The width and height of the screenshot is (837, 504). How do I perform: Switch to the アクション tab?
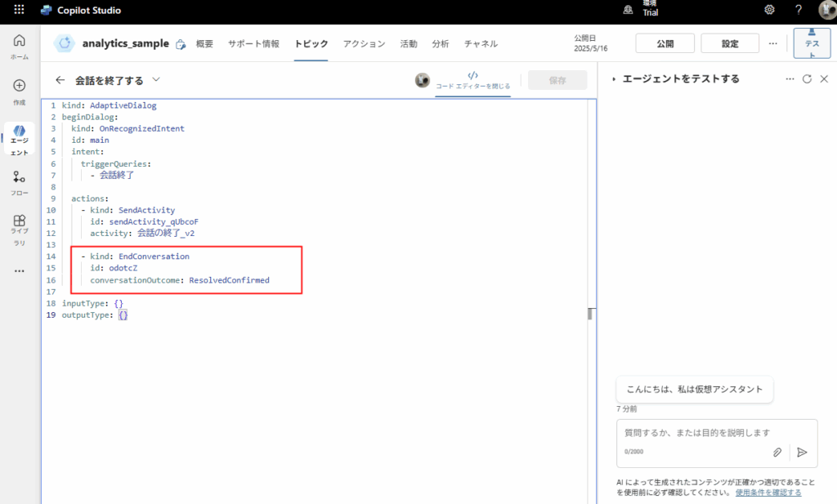(364, 44)
